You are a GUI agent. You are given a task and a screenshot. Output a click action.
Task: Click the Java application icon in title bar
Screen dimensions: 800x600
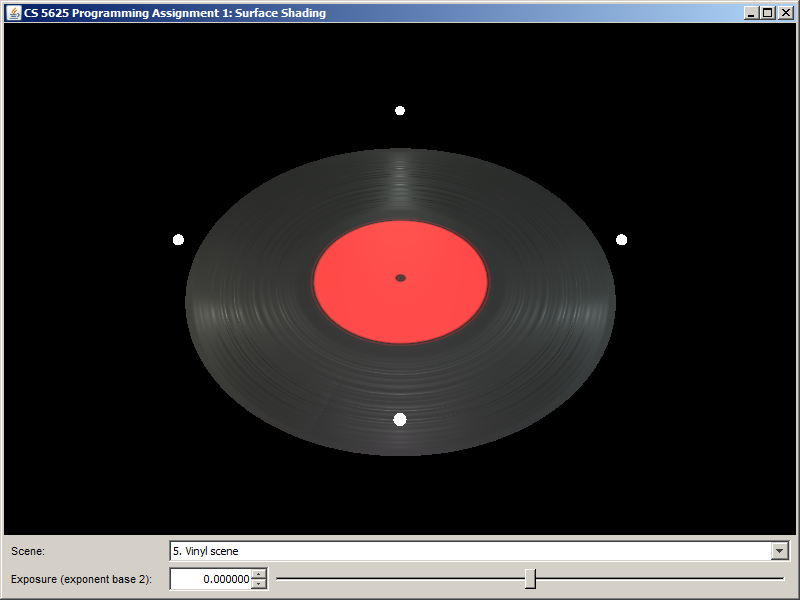pos(14,13)
